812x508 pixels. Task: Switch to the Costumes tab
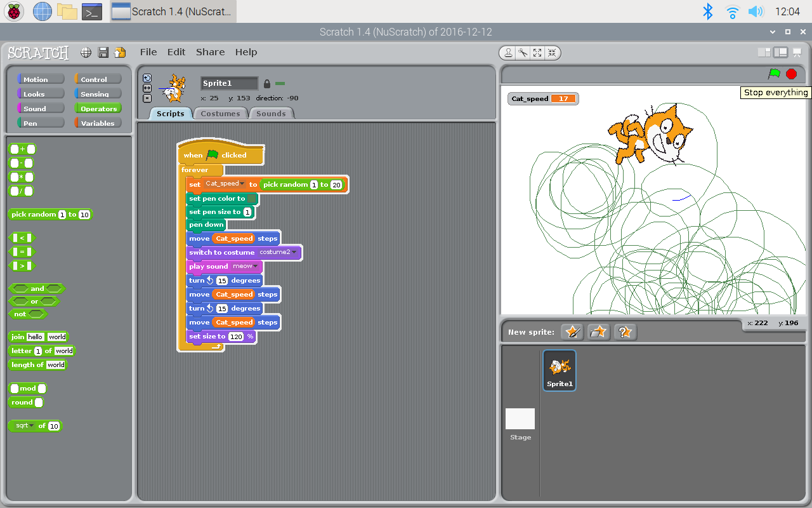coord(220,113)
